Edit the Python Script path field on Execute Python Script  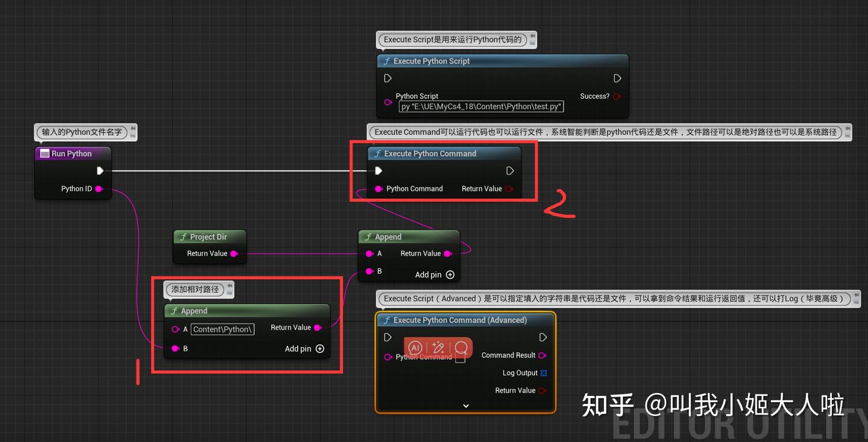coord(480,106)
